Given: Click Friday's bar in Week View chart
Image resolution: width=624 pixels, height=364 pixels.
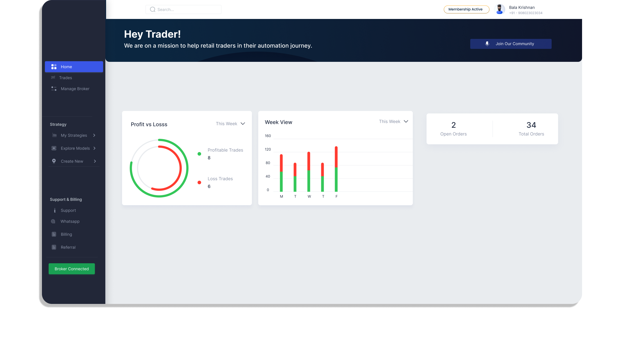Looking at the screenshot, I should (x=336, y=170).
